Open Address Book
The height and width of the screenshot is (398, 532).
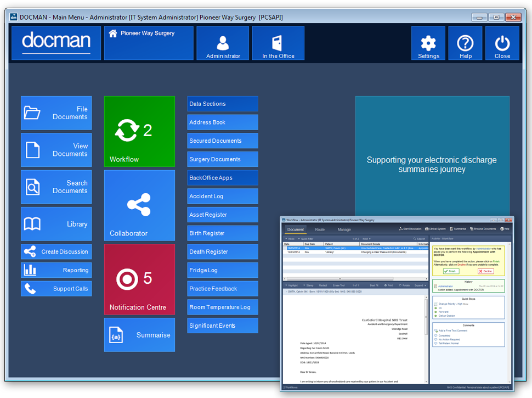(x=223, y=122)
